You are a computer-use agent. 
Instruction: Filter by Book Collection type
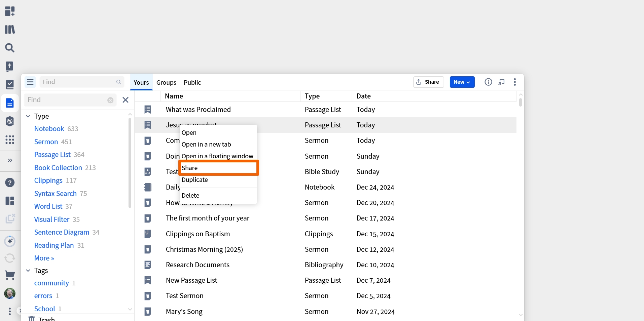[58, 168]
